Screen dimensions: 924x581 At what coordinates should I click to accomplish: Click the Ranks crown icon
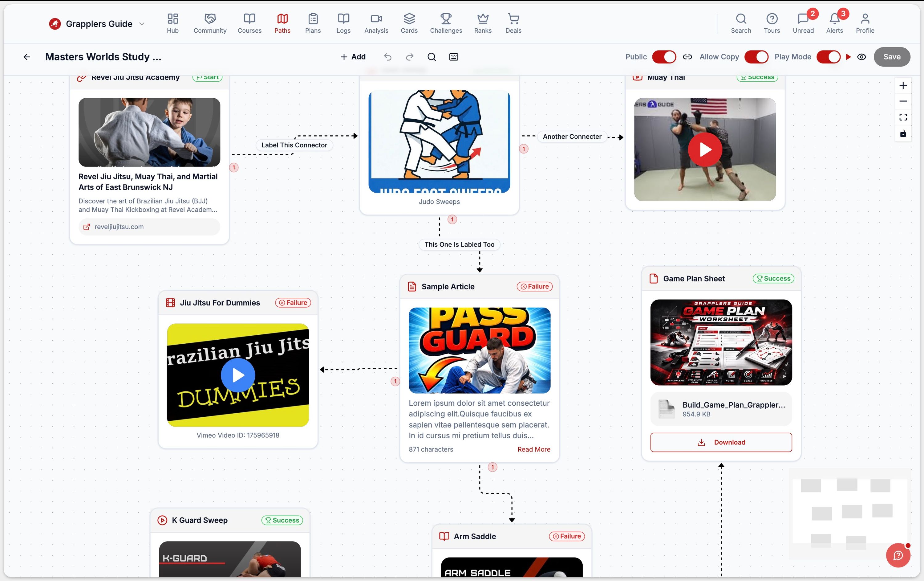tap(483, 18)
